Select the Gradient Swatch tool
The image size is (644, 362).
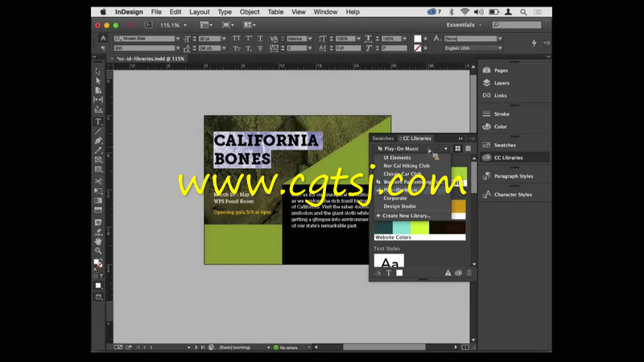[97, 200]
